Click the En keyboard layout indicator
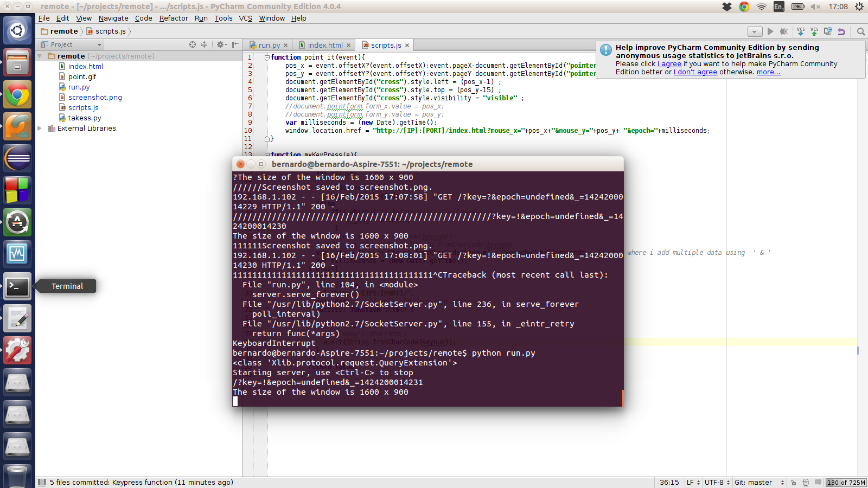868x488 pixels. coord(778,7)
